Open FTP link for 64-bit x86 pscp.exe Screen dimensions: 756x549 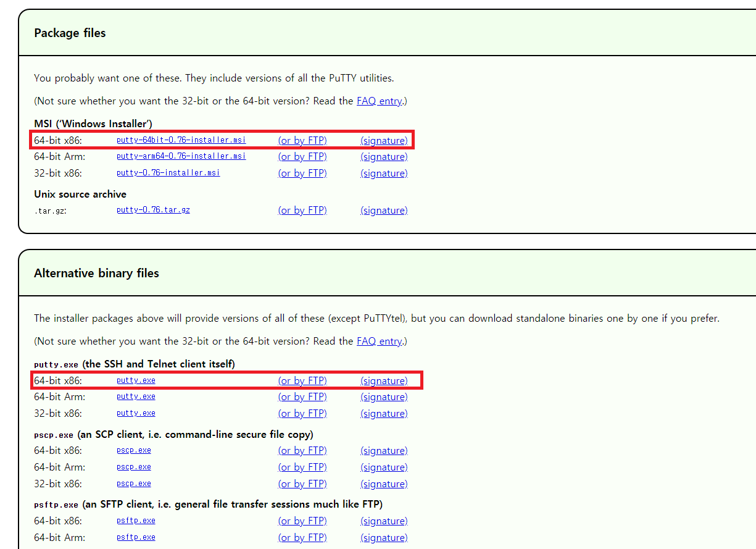(x=302, y=451)
